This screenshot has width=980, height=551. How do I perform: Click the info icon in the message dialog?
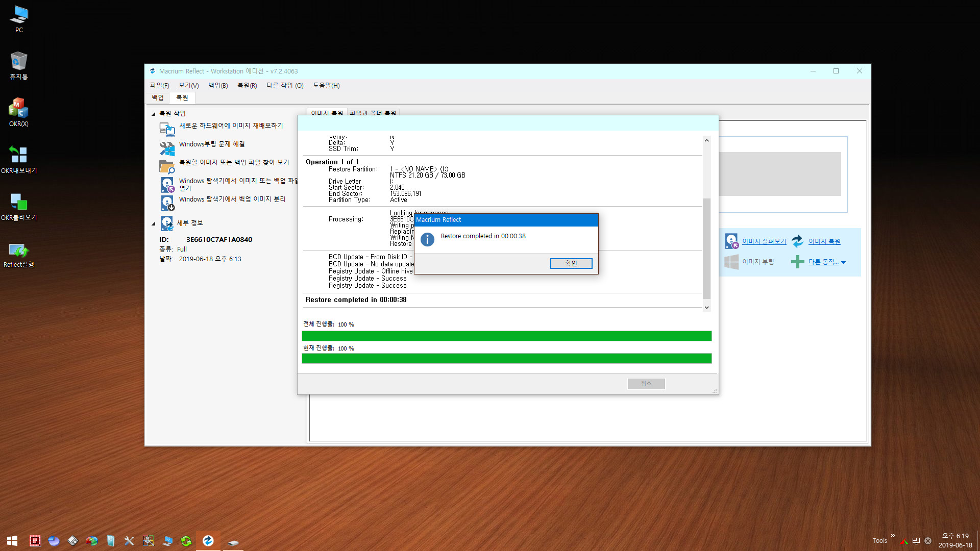pos(427,239)
